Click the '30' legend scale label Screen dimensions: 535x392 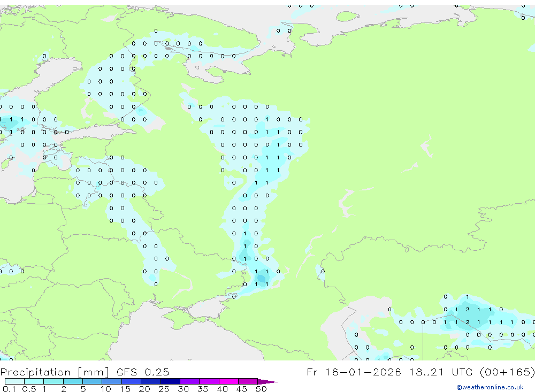coord(183,389)
